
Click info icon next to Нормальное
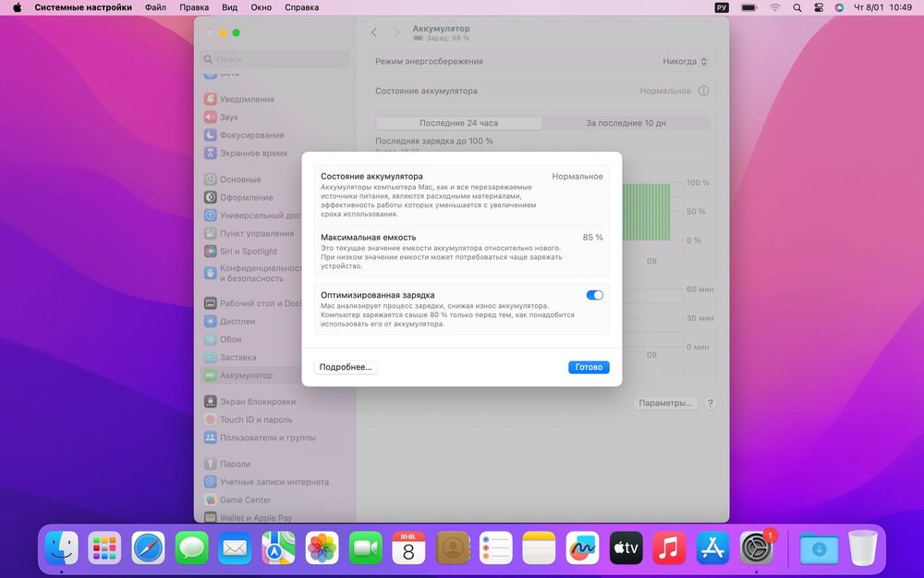[x=703, y=91]
